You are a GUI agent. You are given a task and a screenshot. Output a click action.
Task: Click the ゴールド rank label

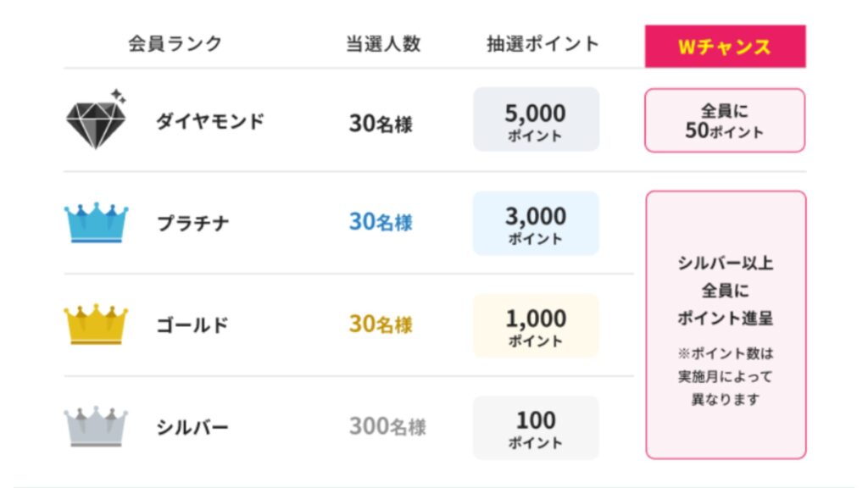click(x=193, y=325)
